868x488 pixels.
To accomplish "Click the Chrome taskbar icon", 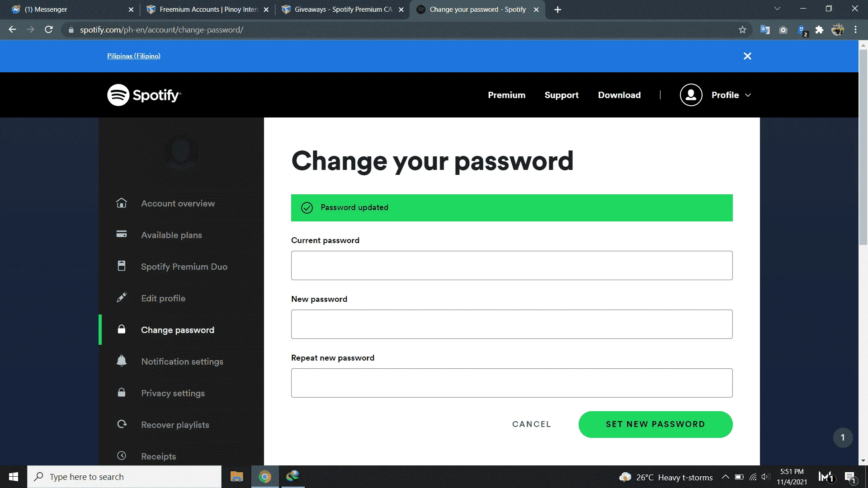I will click(x=264, y=477).
